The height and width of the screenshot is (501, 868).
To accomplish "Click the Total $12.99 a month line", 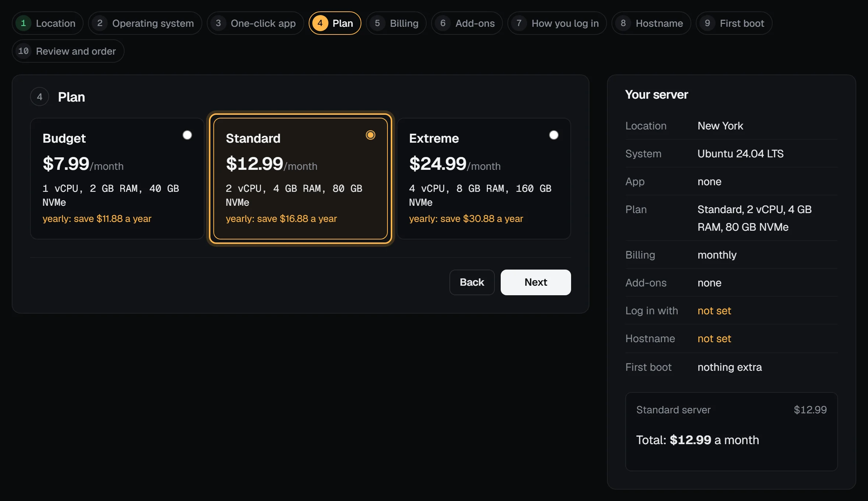I will (698, 440).
